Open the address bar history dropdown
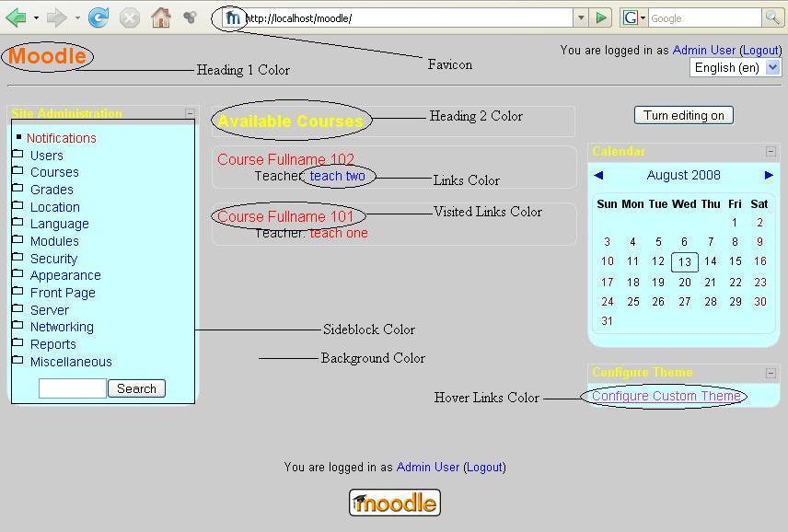Image resolution: width=788 pixels, height=532 pixels. tap(580, 17)
